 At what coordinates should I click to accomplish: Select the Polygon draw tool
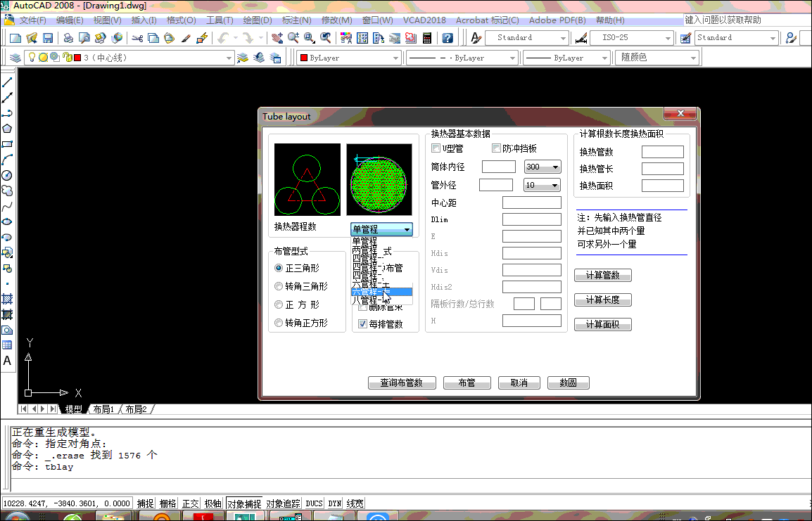pyautogui.click(x=7, y=129)
